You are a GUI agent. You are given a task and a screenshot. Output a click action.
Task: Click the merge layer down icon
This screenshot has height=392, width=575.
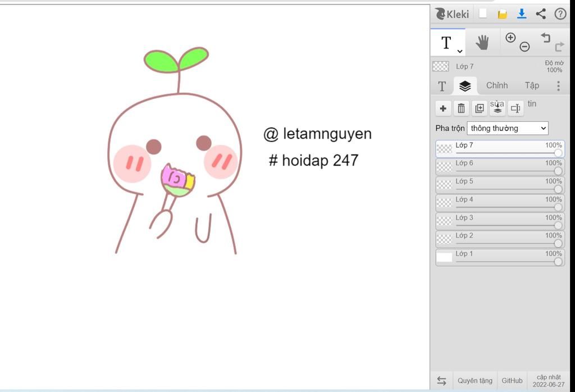tap(497, 108)
